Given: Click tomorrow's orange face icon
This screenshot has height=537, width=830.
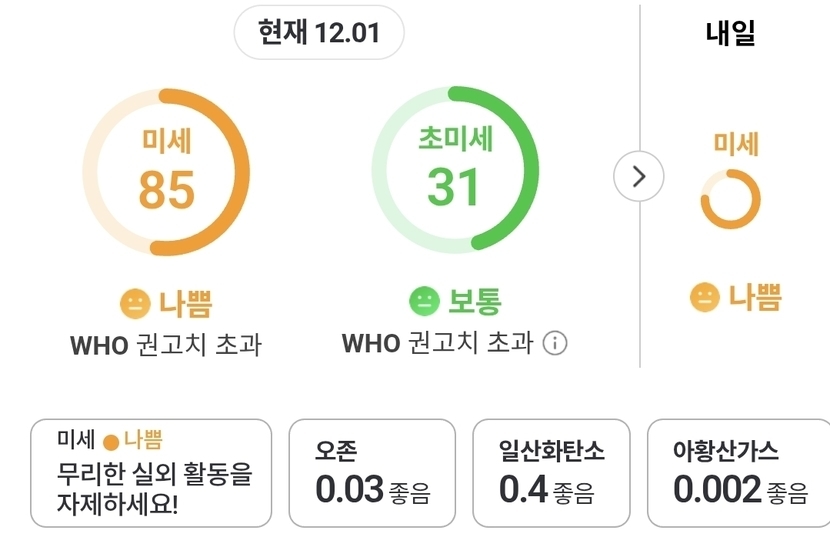Looking at the screenshot, I should [x=705, y=297].
